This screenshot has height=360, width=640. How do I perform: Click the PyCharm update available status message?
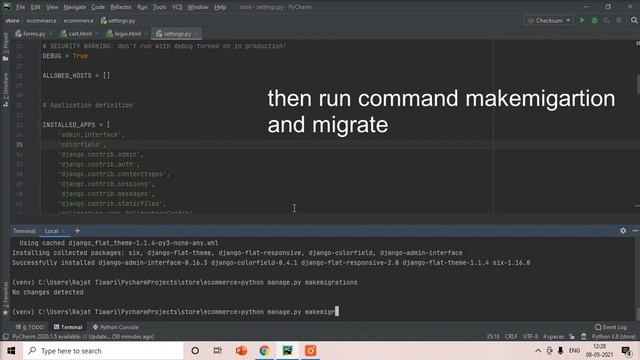83,337
